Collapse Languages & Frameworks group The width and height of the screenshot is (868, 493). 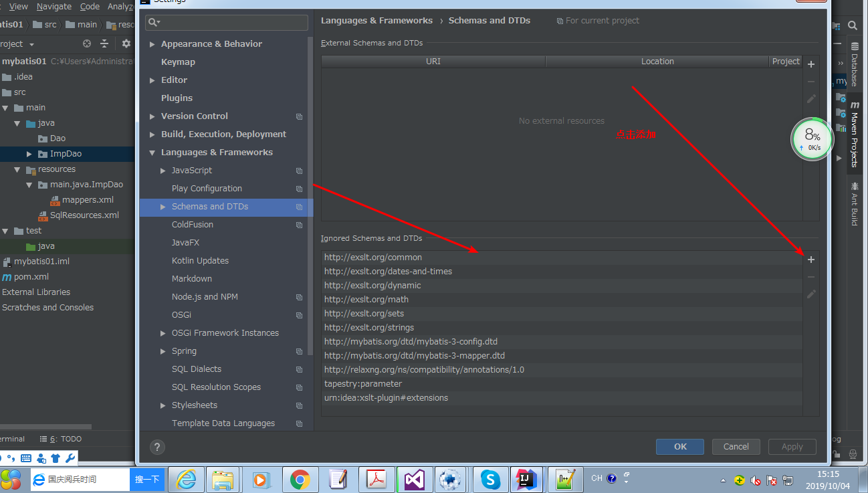click(x=153, y=153)
